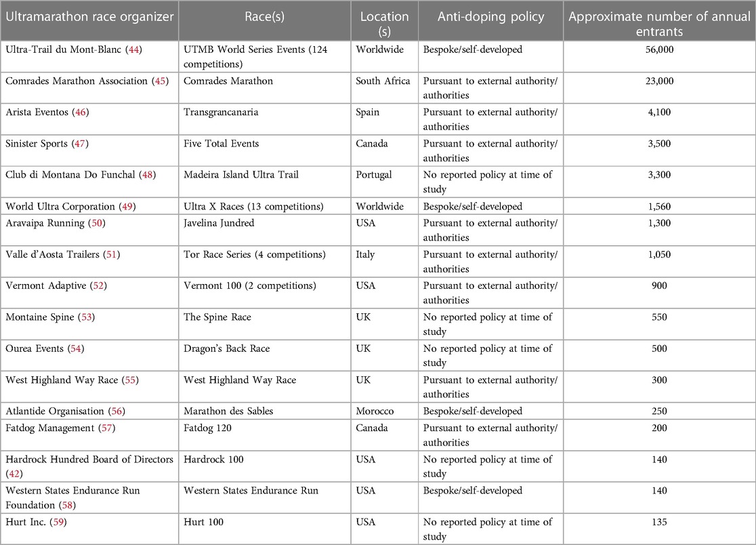
Task: Select the 'Hurt 100' race cell
Action: (265, 529)
